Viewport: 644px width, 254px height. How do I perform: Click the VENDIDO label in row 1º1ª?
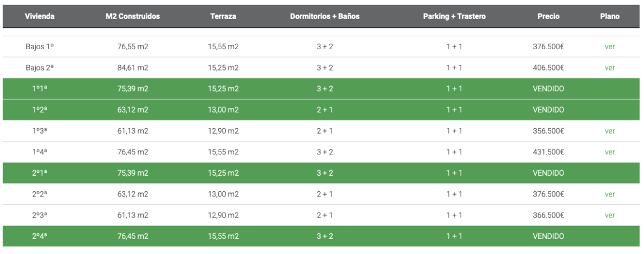click(x=548, y=89)
